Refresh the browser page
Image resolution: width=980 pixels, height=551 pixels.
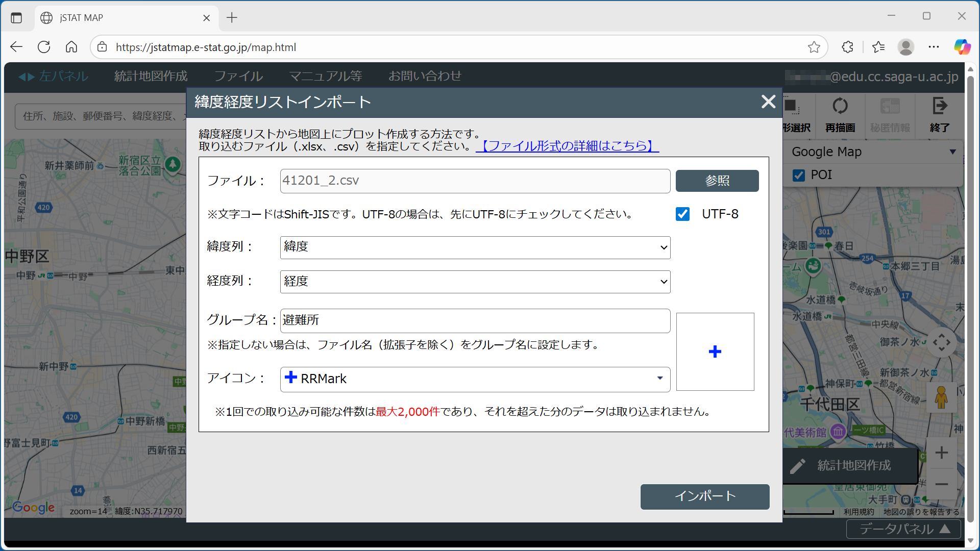44,47
